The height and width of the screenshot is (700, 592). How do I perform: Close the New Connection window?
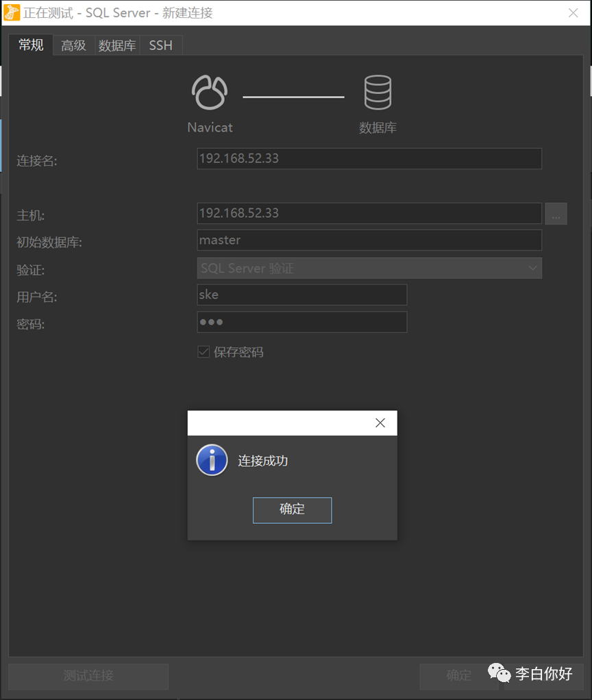573,13
